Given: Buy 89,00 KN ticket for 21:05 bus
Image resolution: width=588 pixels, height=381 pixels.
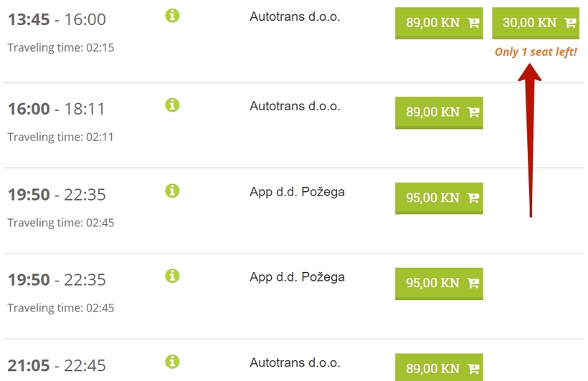Looking at the screenshot, I should pyautogui.click(x=439, y=367).
